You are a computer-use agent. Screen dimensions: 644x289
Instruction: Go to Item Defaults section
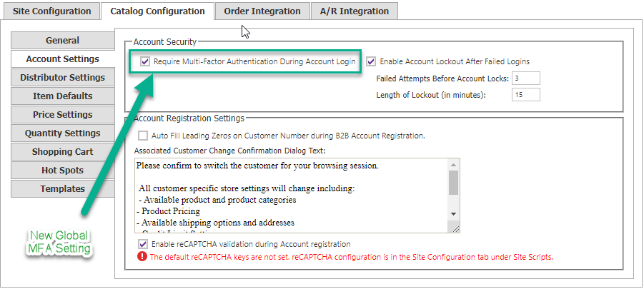click(62, 96)
